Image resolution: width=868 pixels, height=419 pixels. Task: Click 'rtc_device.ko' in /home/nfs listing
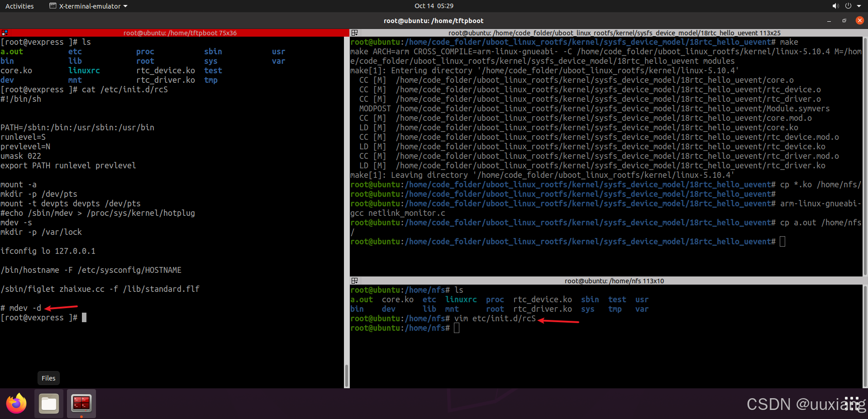543,300
